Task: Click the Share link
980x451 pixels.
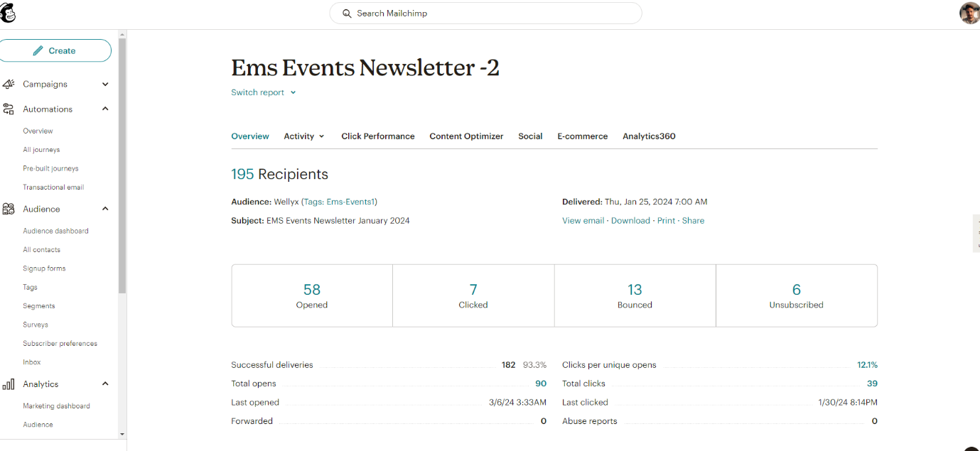Action: point(693,221)
